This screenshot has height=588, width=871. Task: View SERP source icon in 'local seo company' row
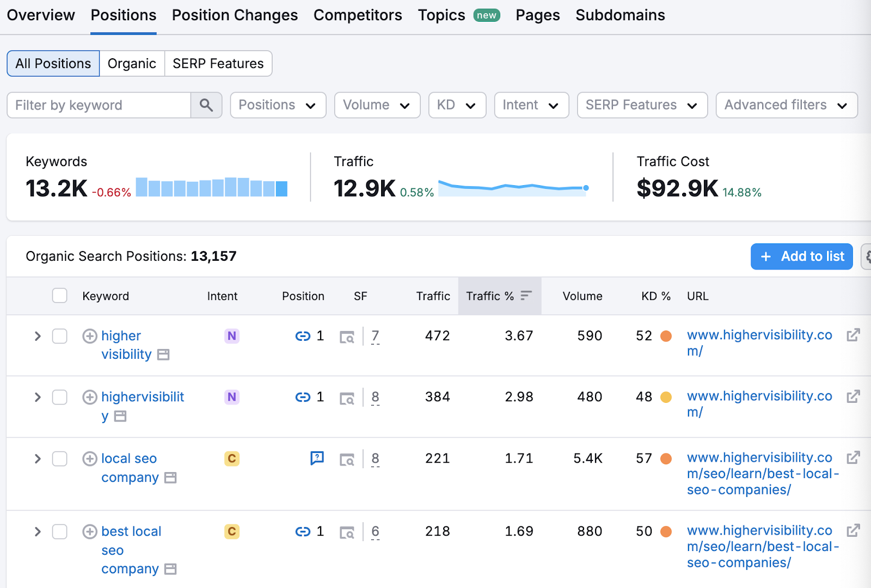[x=347, y=460]
